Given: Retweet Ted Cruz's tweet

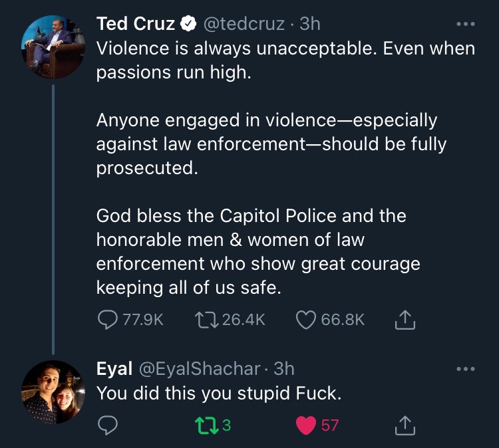Looking at the screenshot, I should (230, 320).
